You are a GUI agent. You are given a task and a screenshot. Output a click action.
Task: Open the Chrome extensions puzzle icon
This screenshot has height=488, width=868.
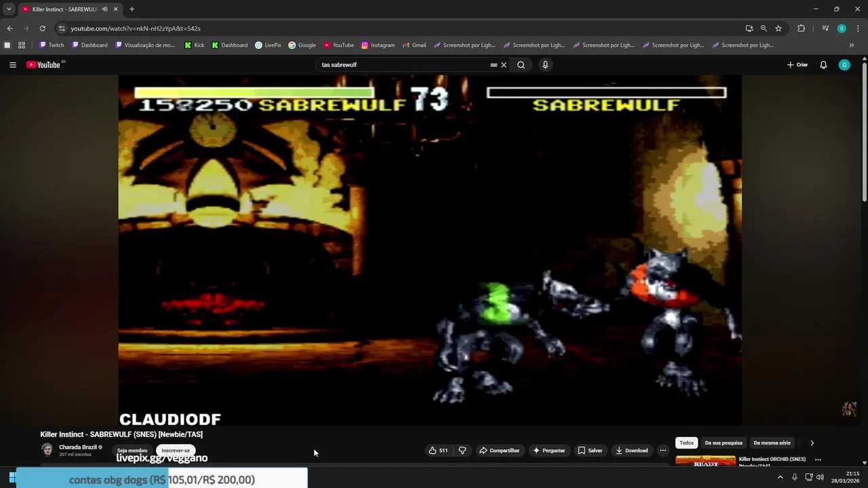click(802, 28)
